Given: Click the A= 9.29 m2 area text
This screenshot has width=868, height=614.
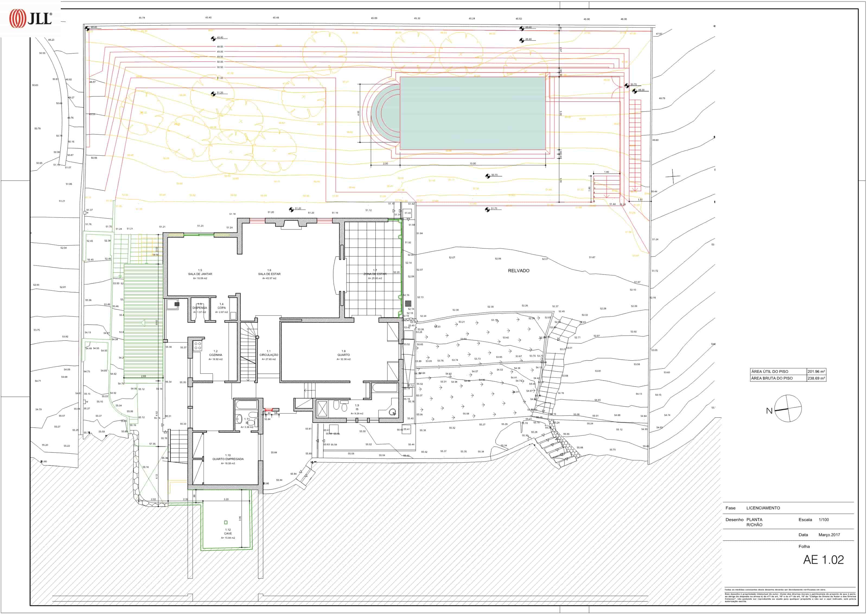Looking at the screenshot, I should pos(357,413).
